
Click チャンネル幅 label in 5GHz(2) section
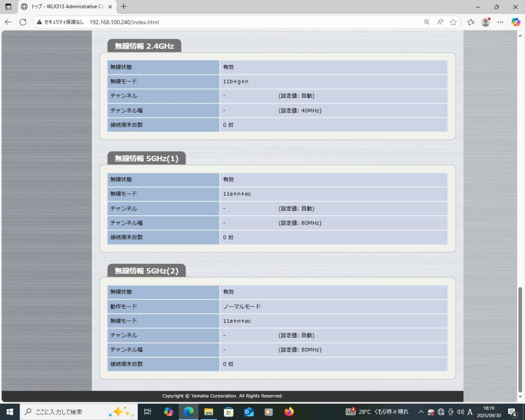126,350
